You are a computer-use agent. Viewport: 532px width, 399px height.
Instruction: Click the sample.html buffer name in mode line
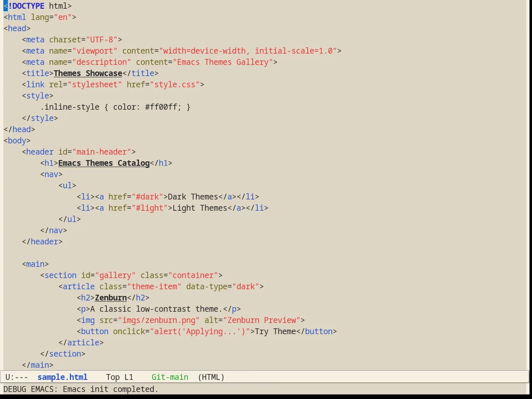62,377
